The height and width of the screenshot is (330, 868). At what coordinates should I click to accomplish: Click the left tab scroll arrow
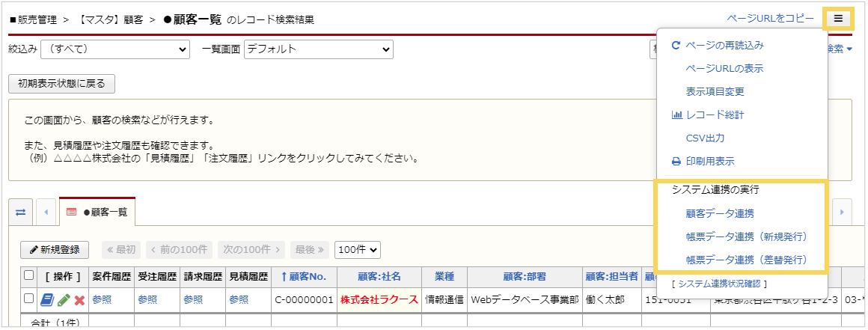tap(46, 212)
